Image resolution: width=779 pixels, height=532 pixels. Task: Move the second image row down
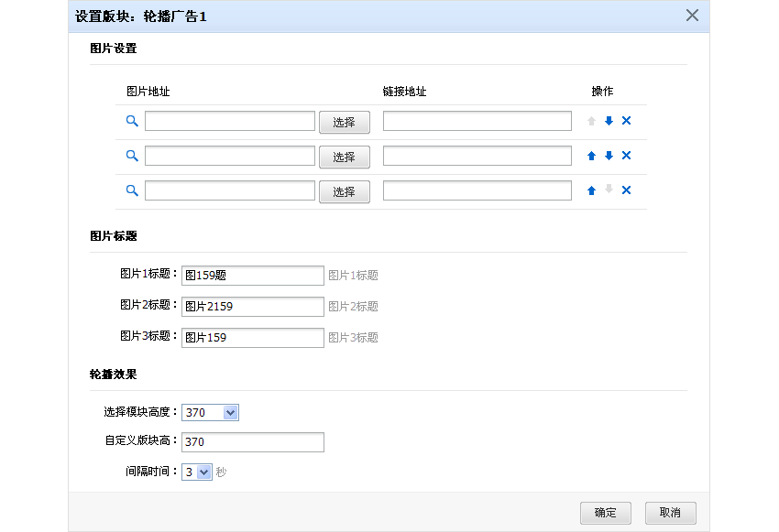click(x=609, y=156)
